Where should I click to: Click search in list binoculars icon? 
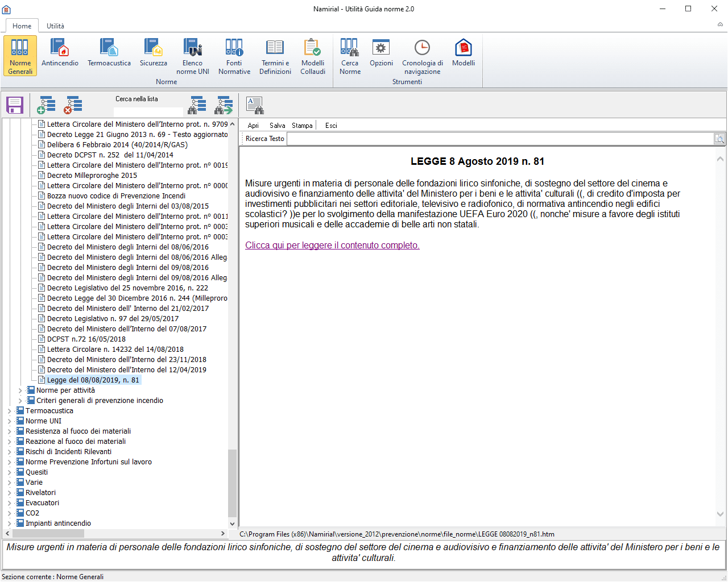197,105
